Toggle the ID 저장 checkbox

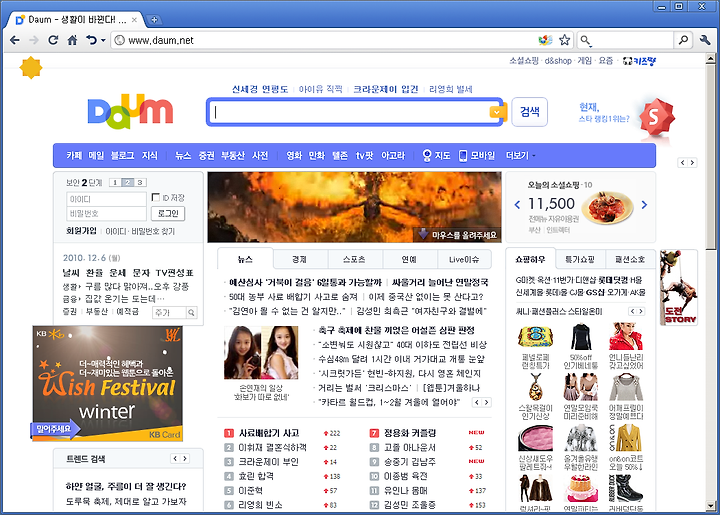tap(156, 197)
